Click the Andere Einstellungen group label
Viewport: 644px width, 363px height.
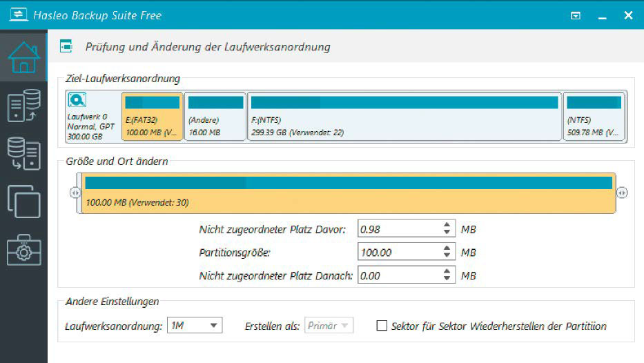click(x=112, y=302)
